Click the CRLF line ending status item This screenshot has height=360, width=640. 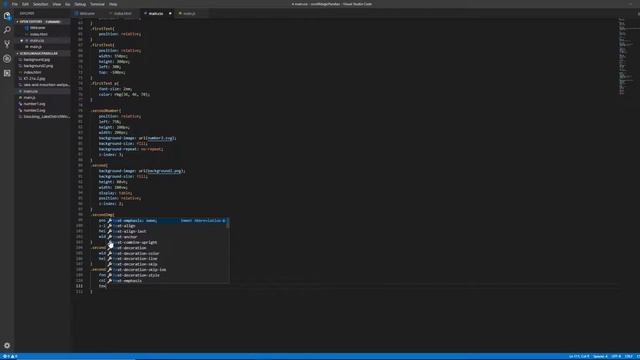pyautogui.click(x=629, y=357)
